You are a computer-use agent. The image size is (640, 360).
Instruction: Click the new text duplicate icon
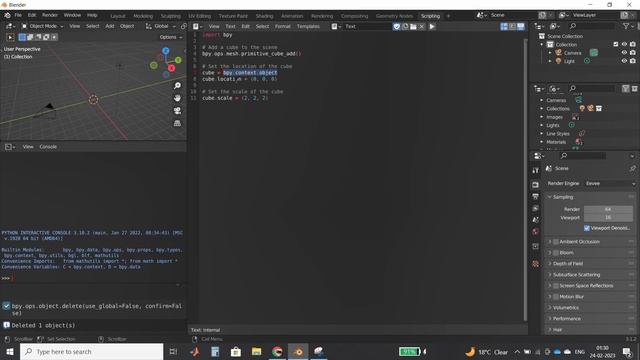coord(405,27)
